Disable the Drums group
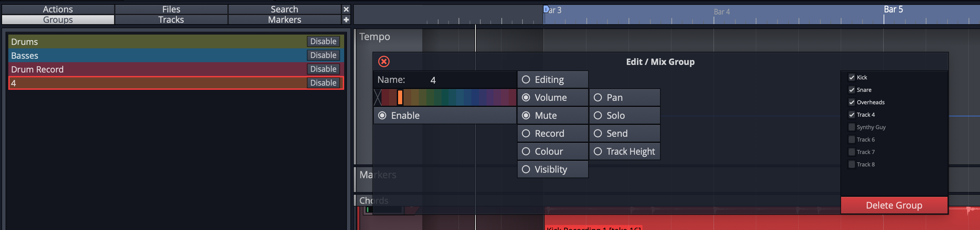This screenshot has height=230, width=980. point(323,41)
